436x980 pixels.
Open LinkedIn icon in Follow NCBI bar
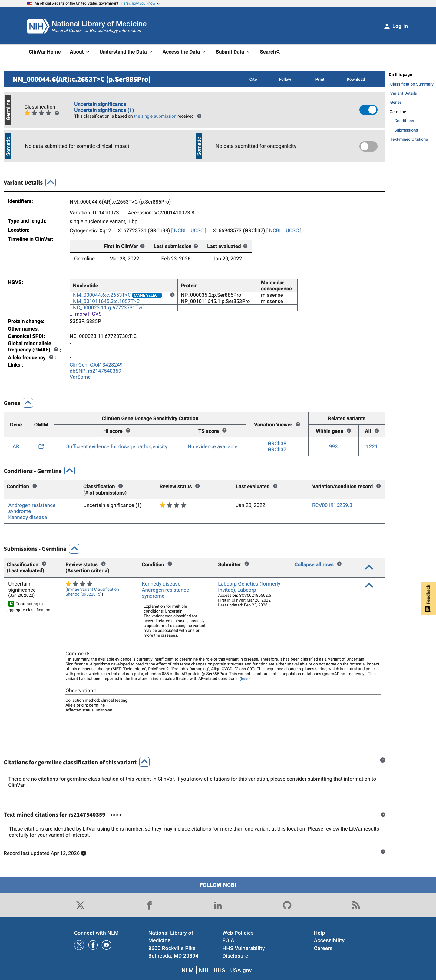(218, 905)
